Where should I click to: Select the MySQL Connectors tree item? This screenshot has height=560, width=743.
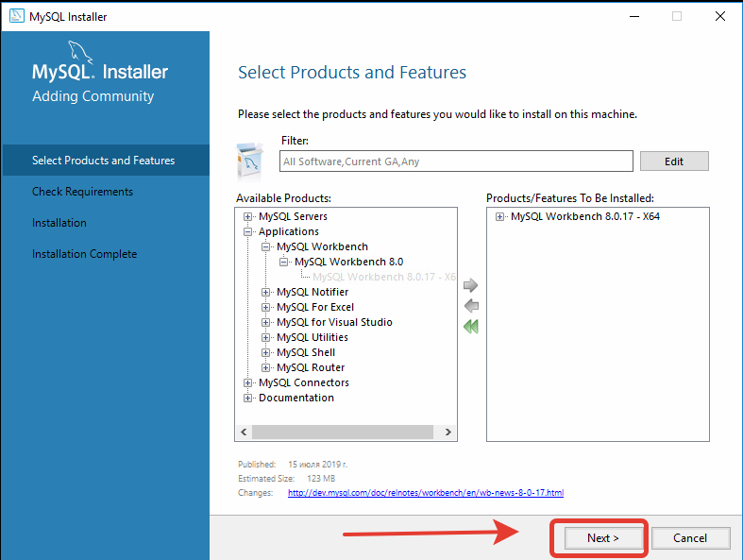pos(304,382)
